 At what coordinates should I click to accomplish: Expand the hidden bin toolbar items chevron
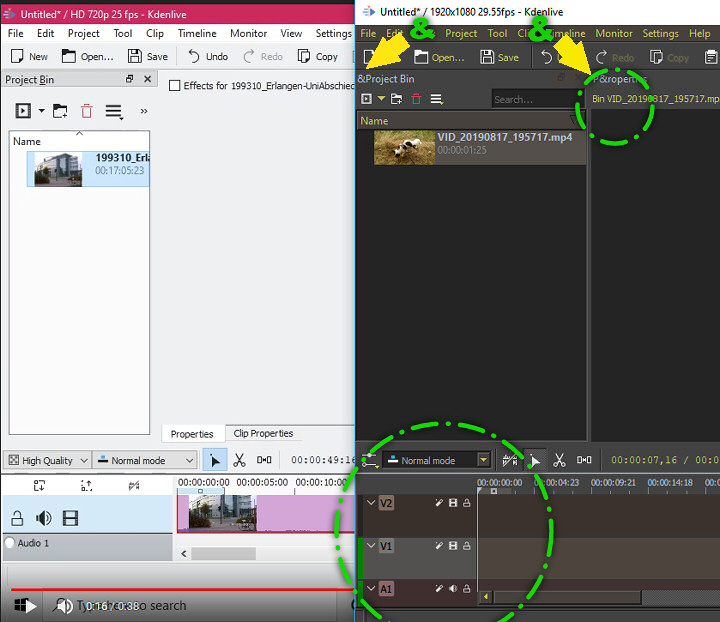(x=144, y=111)
